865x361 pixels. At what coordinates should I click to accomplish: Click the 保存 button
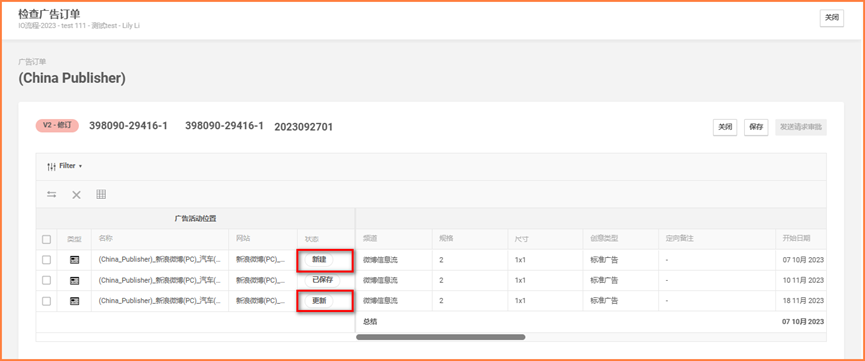pos(756,127)
